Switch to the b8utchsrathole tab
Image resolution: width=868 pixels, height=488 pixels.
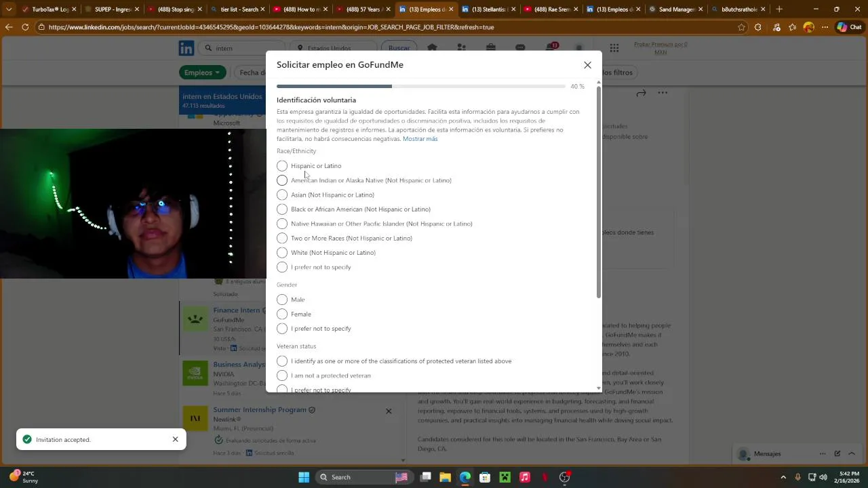pyautogui.click(x=739, y=9)
